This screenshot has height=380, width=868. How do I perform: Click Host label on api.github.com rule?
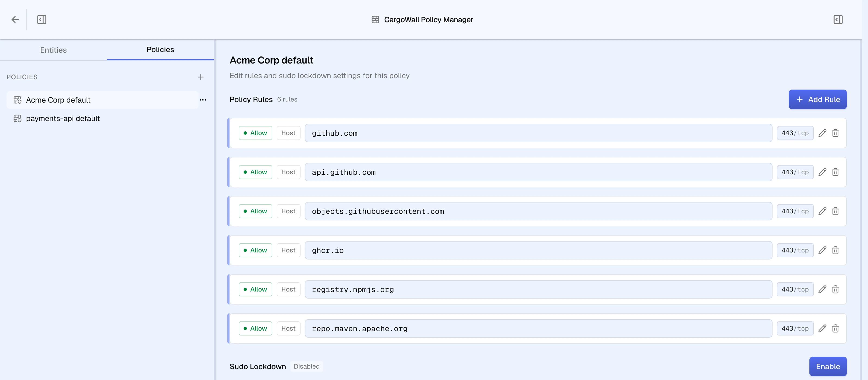(288, 172)
